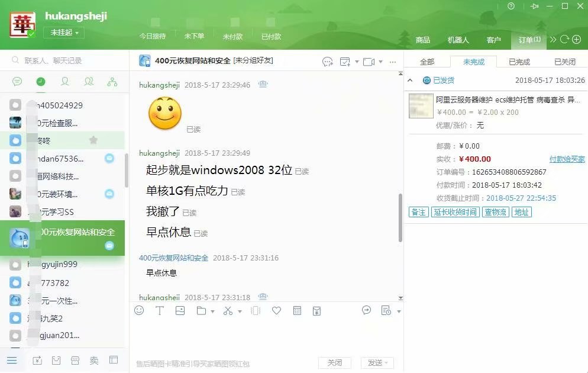
Task: Open the calculator icon in the chat toolbar
Action: 297,311
